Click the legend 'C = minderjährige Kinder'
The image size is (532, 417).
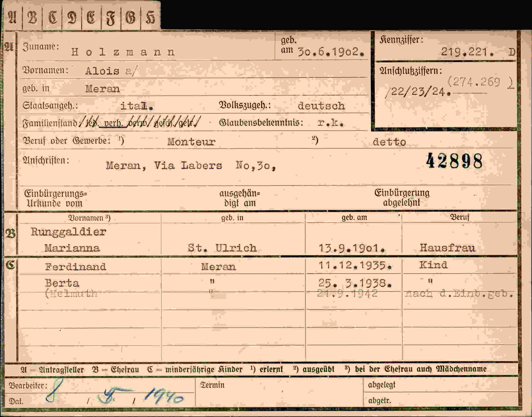[x=195, y=370]
